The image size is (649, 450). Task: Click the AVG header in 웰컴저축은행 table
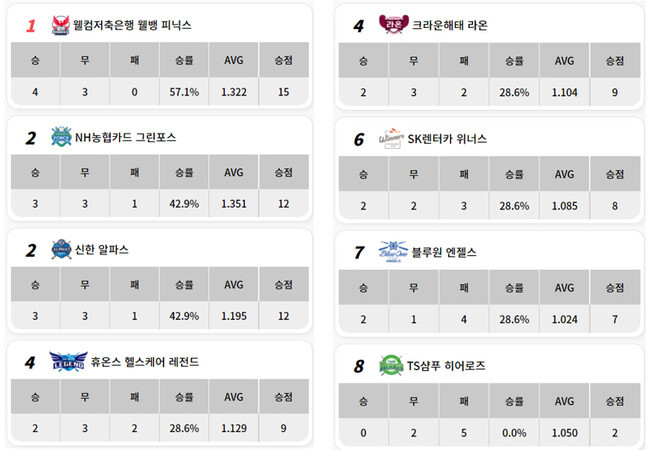click(234, 60)
